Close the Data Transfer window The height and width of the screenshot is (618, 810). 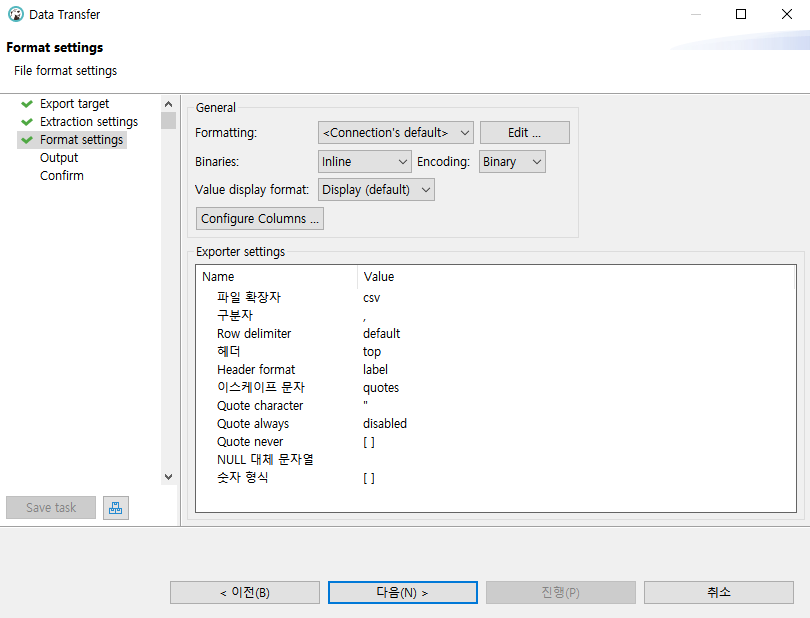[786, 14]
